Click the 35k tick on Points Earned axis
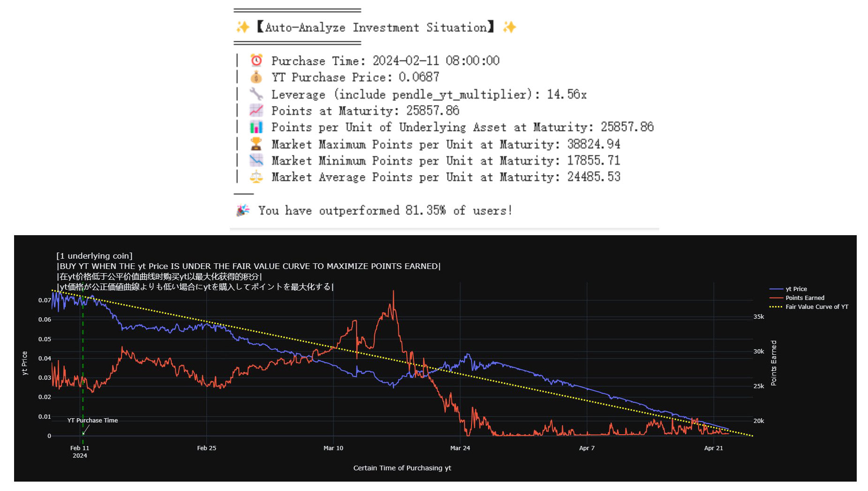868x491 pixels. click(x=759, y=317)
